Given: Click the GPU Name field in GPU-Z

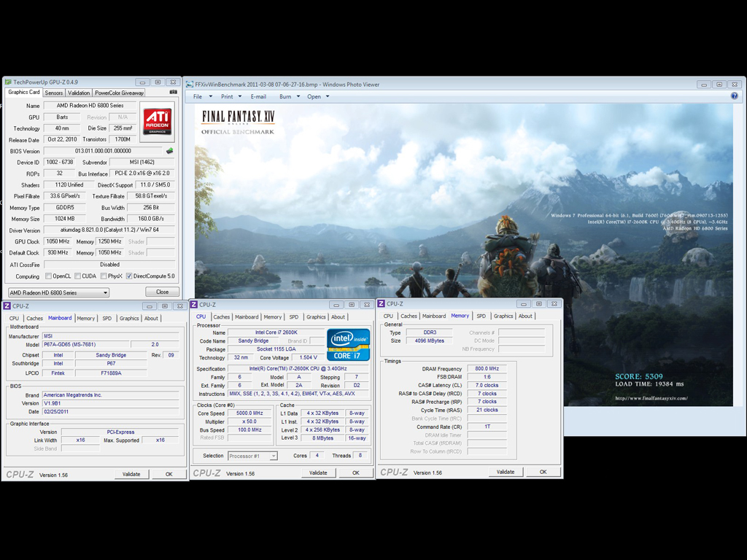Looking at the screenshot, I should coord(90,106).
